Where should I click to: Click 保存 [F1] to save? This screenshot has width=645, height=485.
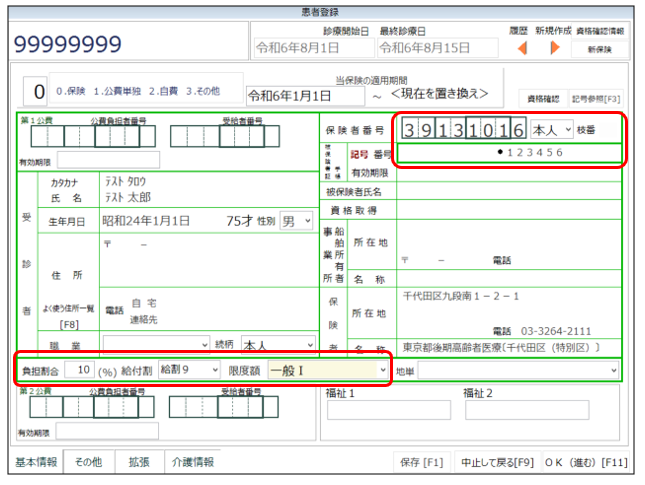420,461
